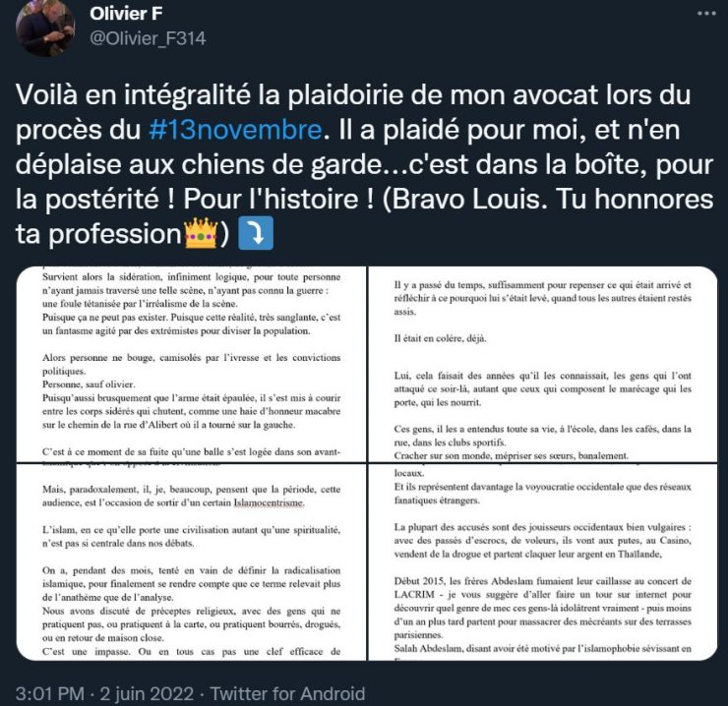
Task: Click the 'Personne, sauf olivier.' line
Action: pyautogui.click(x=89, y=384)
